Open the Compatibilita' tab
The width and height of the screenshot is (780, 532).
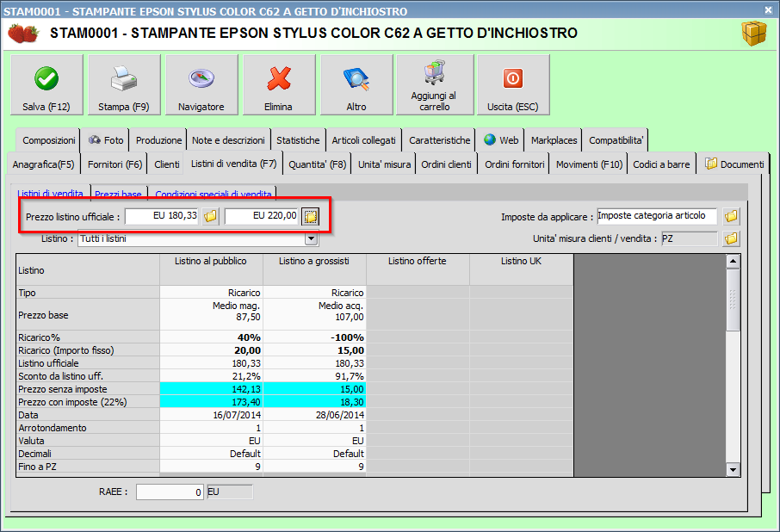616,140
